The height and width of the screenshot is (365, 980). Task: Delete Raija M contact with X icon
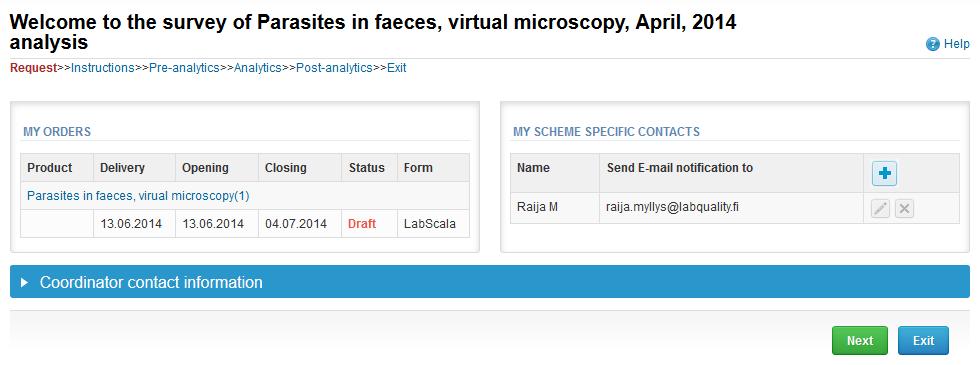[904, 209]
